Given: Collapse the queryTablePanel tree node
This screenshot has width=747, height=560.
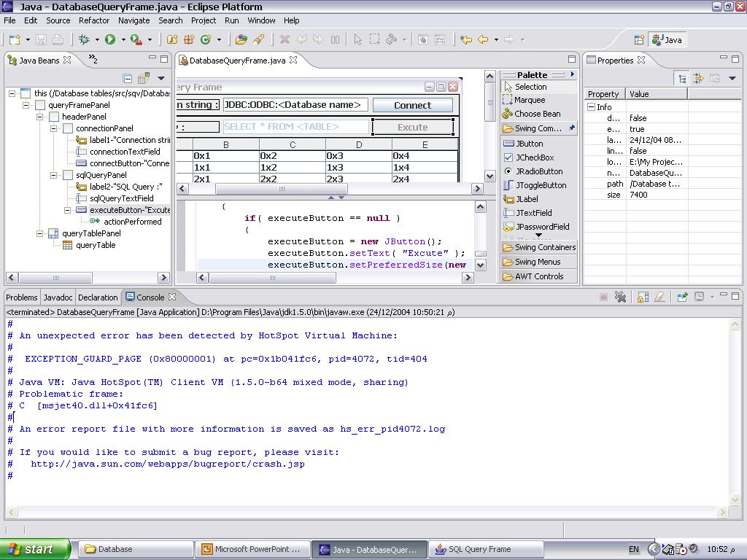Looking at the screenshot, I should [x=39, y=233].
